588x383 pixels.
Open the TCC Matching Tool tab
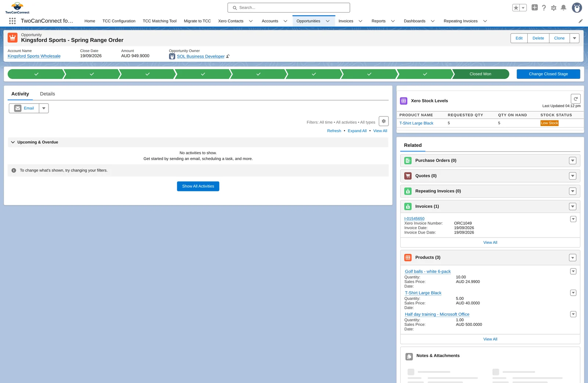(x=159, y=21)
